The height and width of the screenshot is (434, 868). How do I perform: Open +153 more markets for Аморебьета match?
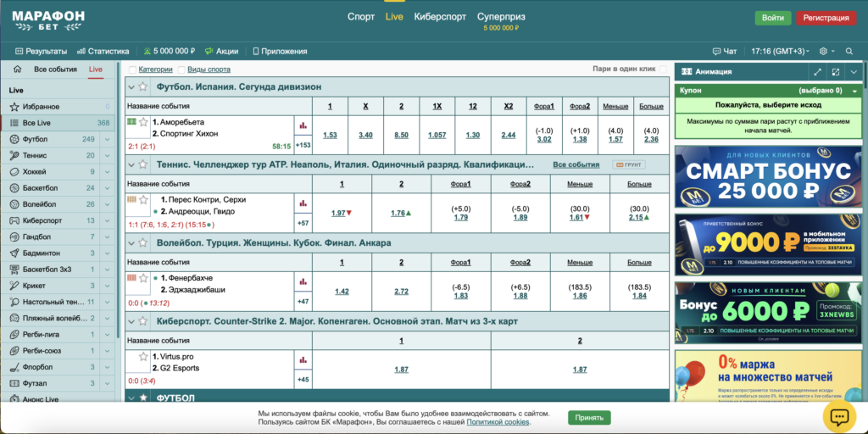coord(303,145)
